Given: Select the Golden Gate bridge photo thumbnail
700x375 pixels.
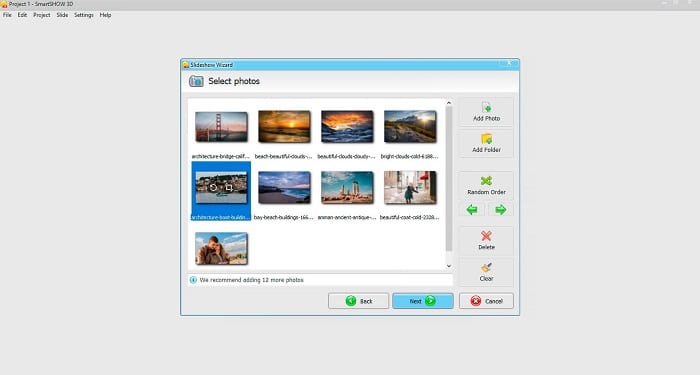Looking at the screenshot, I should tap(221, 127).
